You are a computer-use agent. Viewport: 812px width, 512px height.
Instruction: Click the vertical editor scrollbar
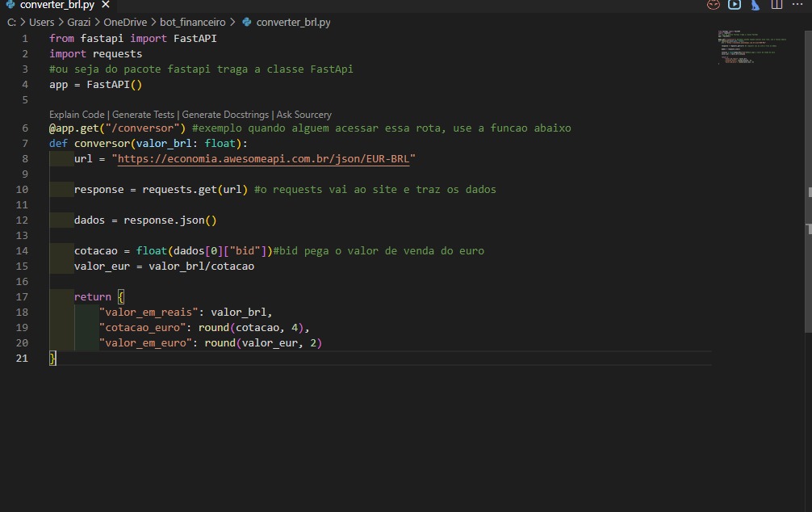pyautogui.click(x=809, y=182)
